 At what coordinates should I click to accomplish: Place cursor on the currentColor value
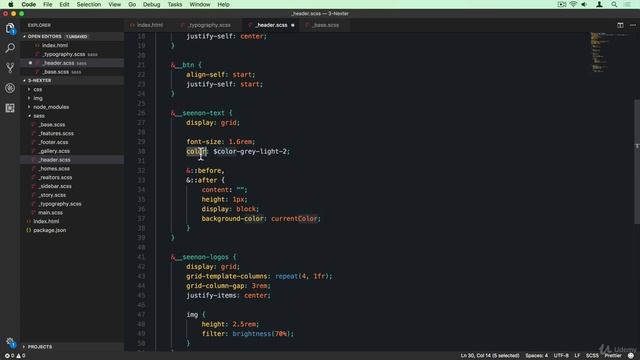pyautogui.click(x=294, y=219)
